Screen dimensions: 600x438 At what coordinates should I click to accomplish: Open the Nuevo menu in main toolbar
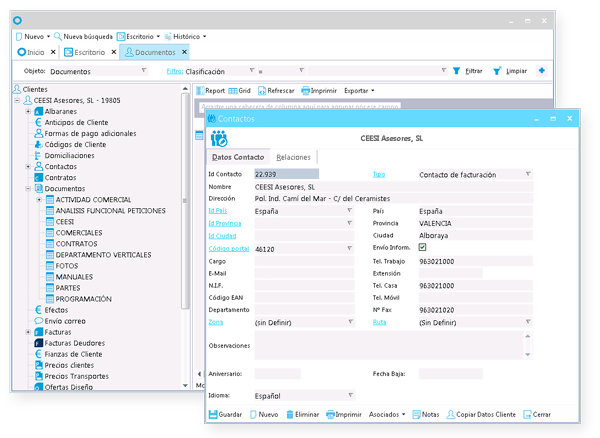(x=33, y=36)
